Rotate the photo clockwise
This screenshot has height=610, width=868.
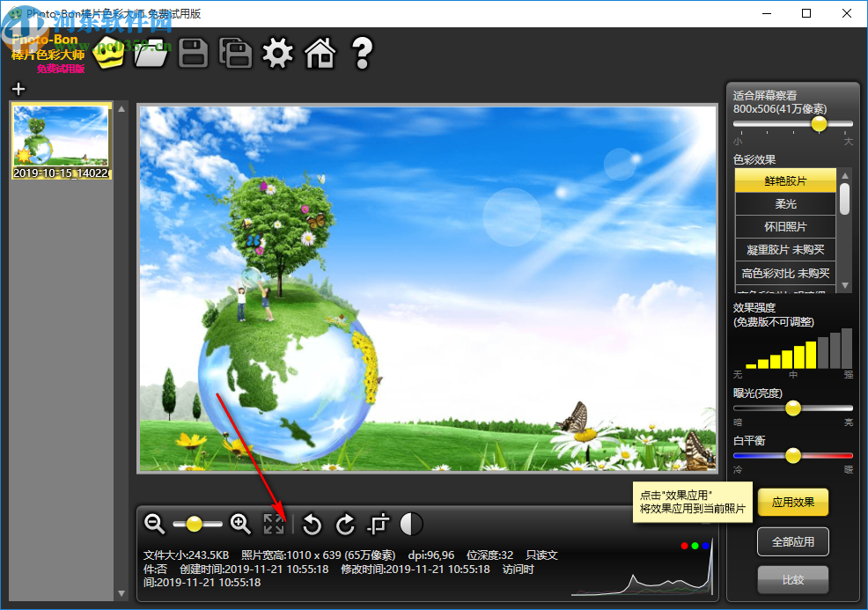[345, 524]
